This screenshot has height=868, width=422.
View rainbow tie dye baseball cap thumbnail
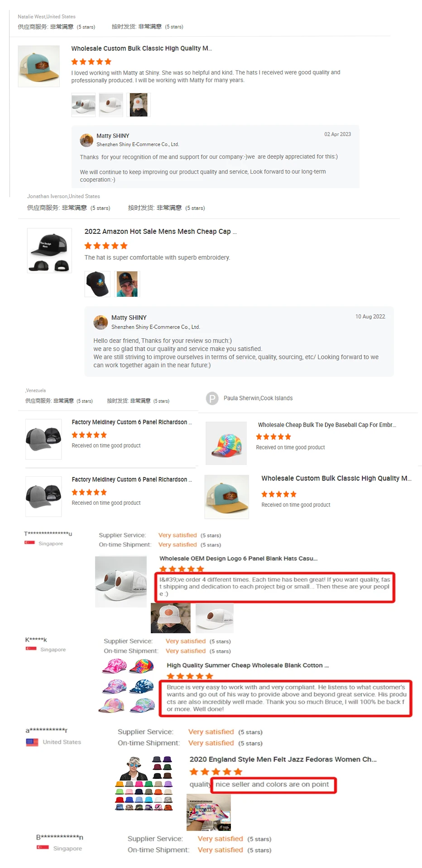[226, 443]
